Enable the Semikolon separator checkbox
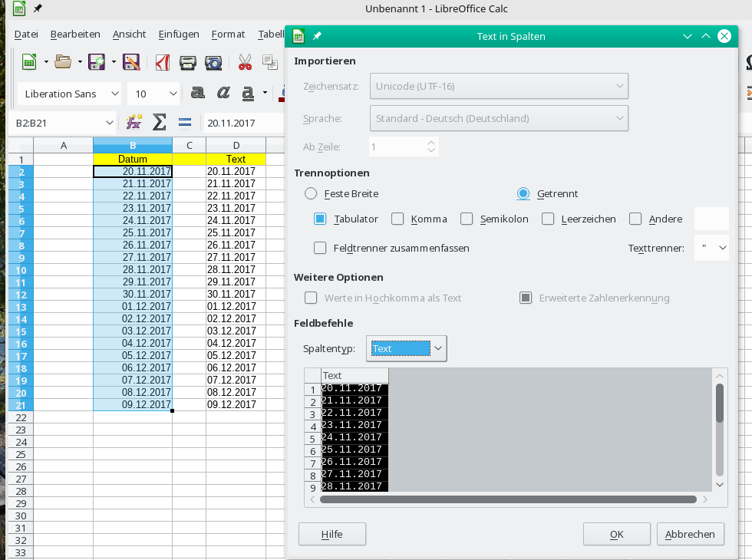 click(467, 219)
